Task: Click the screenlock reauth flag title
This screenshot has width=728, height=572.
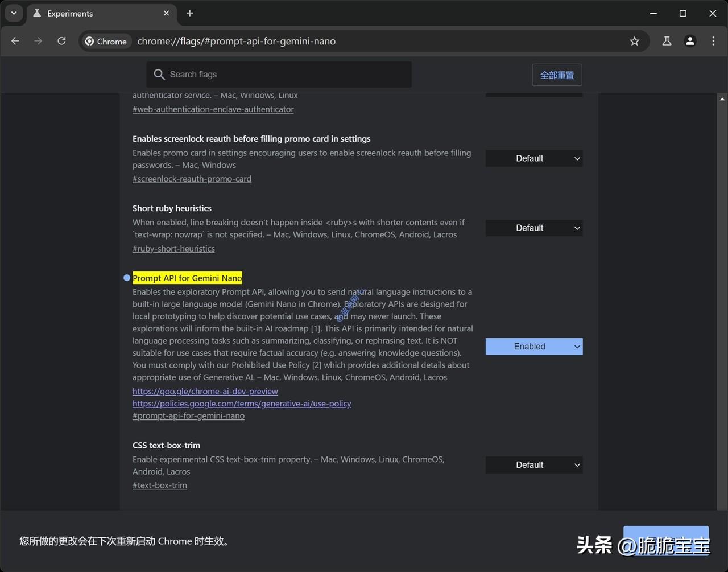Action: click(251, 139)
